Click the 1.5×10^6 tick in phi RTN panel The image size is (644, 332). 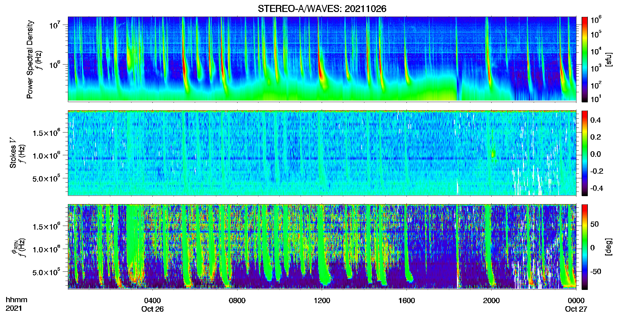(46, 227)
